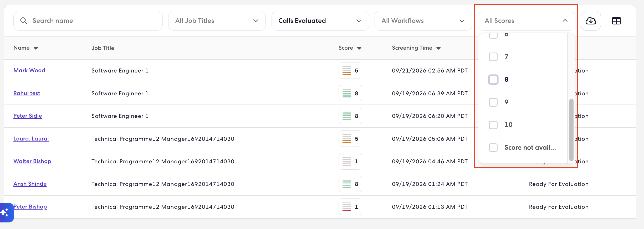Click screening time 09/21/2026 02:56 AM PDT
Viewport: 644px width, 229px height.
(x=430, y=71)
